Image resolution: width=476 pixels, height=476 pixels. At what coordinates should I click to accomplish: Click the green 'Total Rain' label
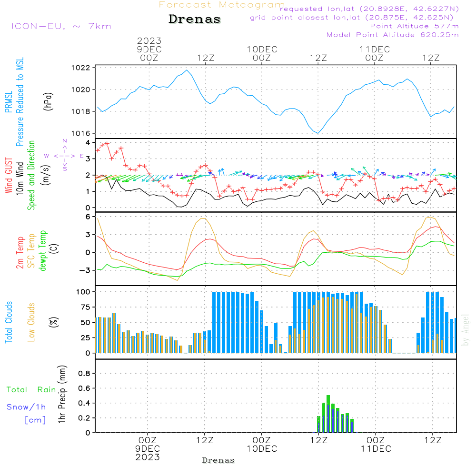31,389
